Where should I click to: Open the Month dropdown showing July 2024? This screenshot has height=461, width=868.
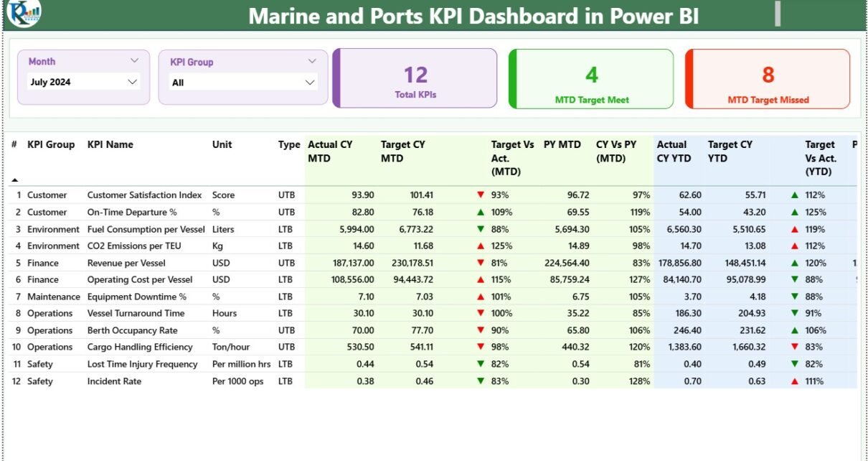point(82,82)
